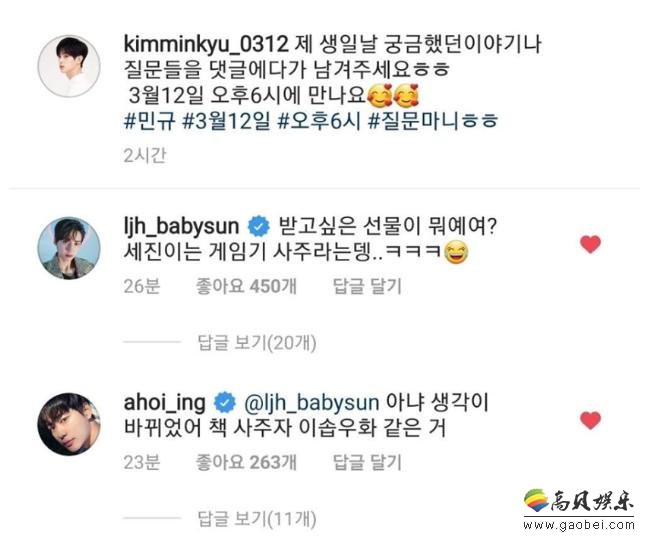Open ahoi_ing's profile avatar
This screenshot has height=548, width=650.
(x=69, y=424)
